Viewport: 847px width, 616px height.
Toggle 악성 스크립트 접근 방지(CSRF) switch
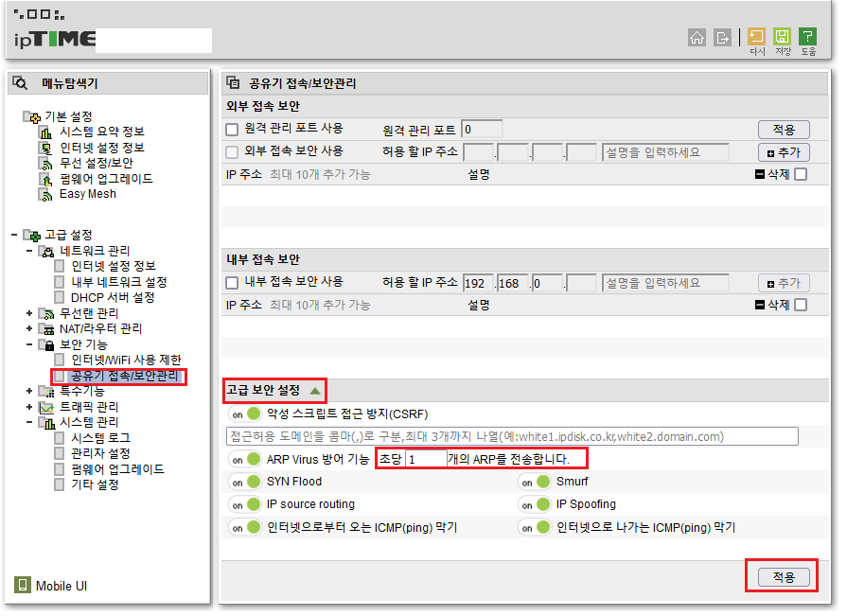pos(245,414)
